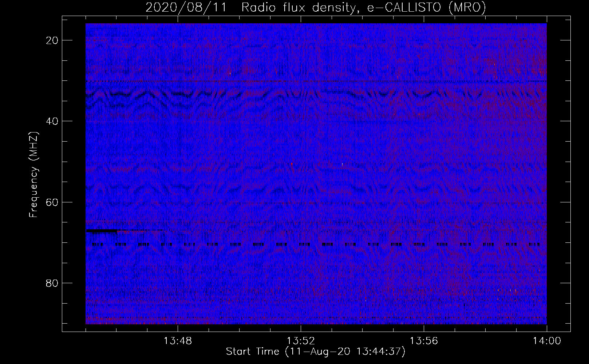Click the plot title 'Radio flux density, e-CALLISTO (MRO)'
Viewport: 589px width, 364px height.
[x=364, y=8]
